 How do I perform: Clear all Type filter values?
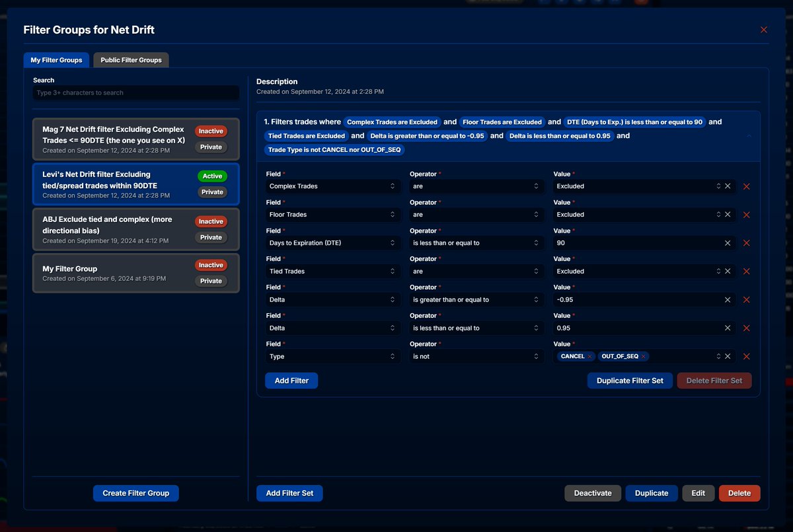point(728,356)
